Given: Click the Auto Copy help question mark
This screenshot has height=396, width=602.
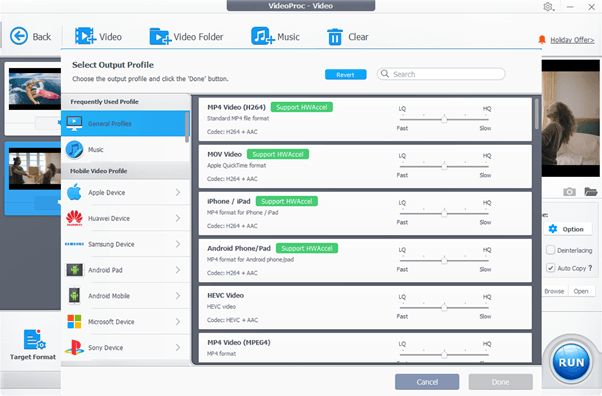Looking at the screenshot, I should (x=590, y=268).
